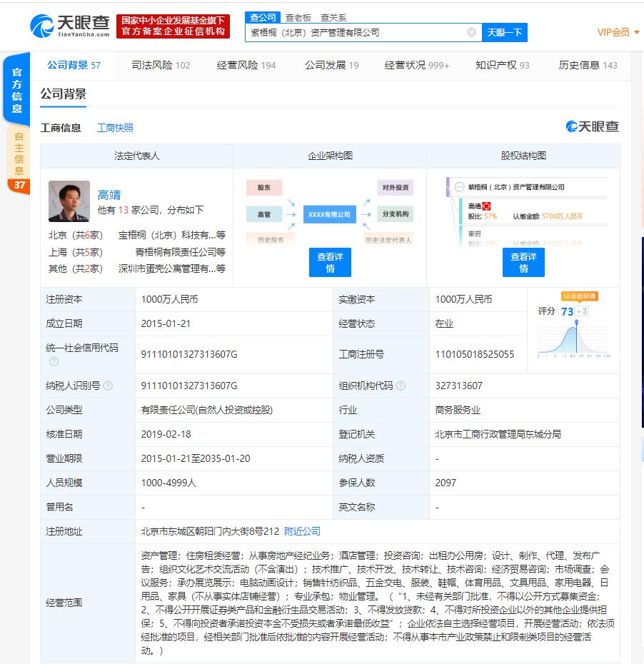Select the 官方信息 side tab
Viewport: 644px width, 664px height.
pos(16,90)
